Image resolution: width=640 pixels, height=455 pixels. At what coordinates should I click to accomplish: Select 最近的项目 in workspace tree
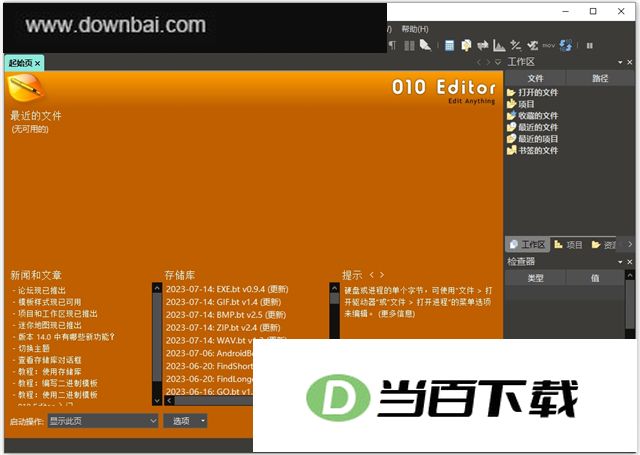(x=532, y=139)
